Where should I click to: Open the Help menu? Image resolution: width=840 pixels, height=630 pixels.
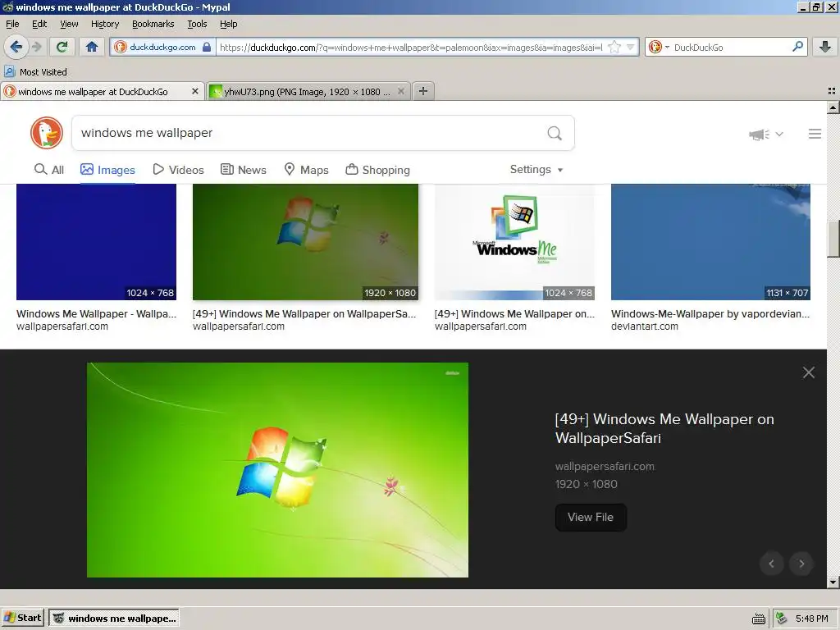click(229, 24)
